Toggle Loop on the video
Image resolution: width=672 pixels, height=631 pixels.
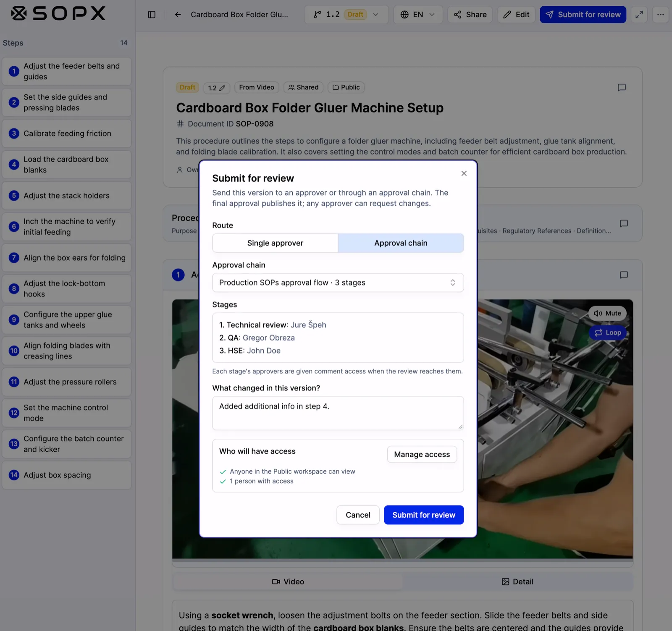[607, 333]
